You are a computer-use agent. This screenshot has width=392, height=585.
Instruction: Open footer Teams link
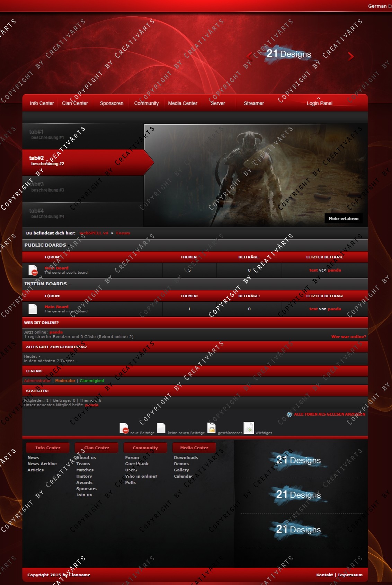[x=83, y=464]
